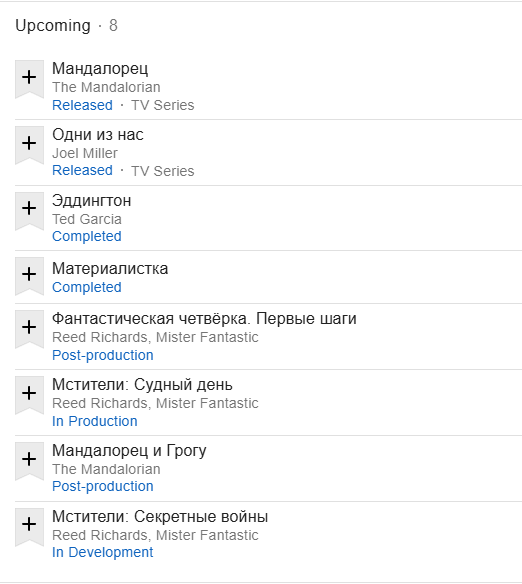Add Мстители: Судный день to watchlist
This screenshot has height=584, width=522.
29,395
